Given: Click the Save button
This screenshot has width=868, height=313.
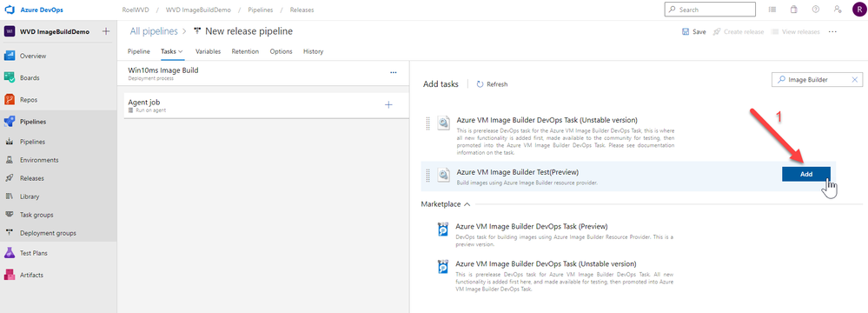Looking at the screenshot, I should coord(693,31).
